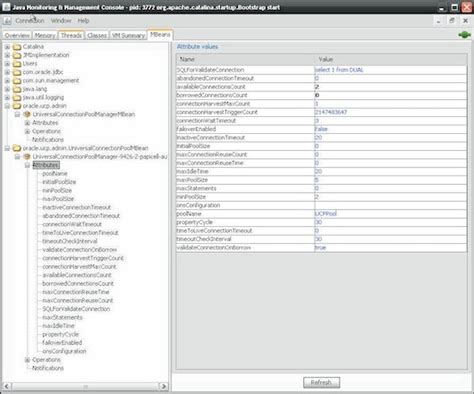The image size is (474, 394).
Task: Click the oracle.ucp.admin folder icon
Action: tap(17, 106)
